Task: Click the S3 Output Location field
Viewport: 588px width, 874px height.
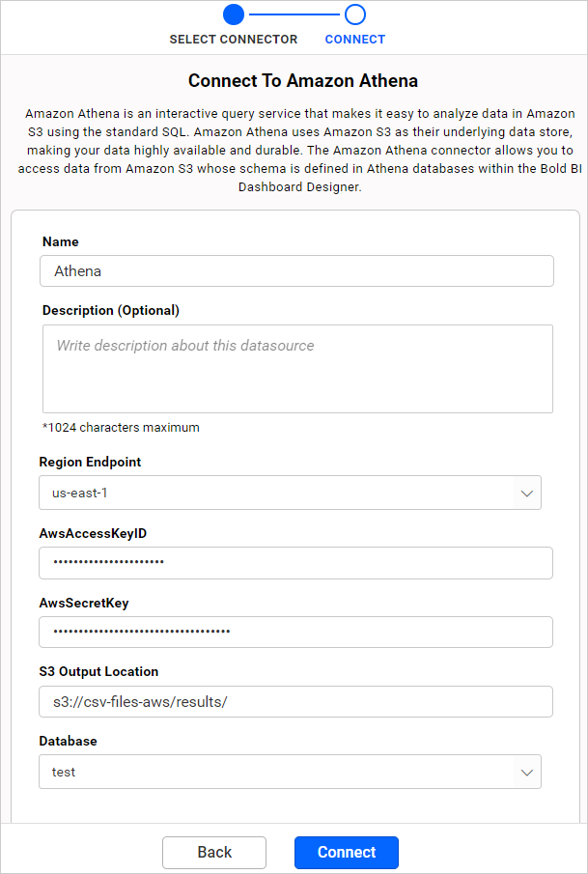Action: [x=296, y=702]
